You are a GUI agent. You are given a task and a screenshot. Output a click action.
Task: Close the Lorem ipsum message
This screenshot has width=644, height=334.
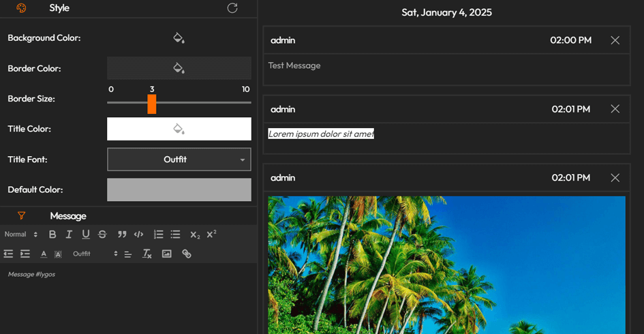click(x=615, y=109)
